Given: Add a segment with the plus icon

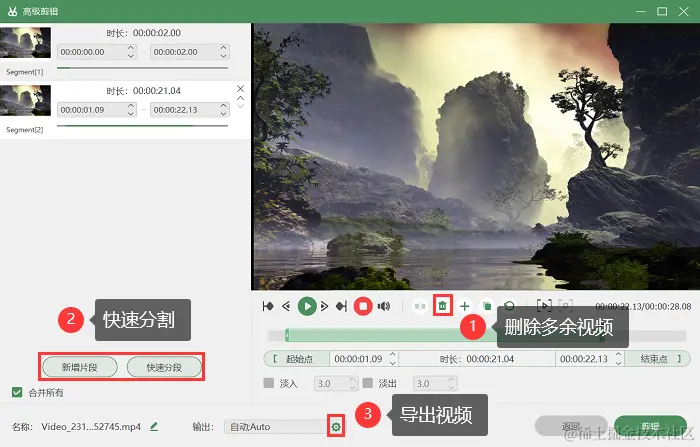Looking at the screenshot, I should pyautogui.click(x=464, y=306).
